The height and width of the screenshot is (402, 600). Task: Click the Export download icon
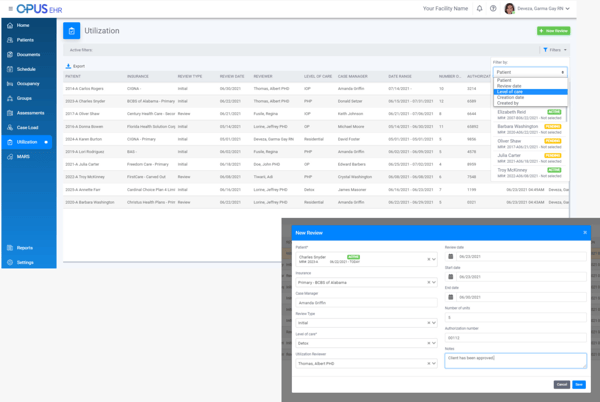point(68,66)
